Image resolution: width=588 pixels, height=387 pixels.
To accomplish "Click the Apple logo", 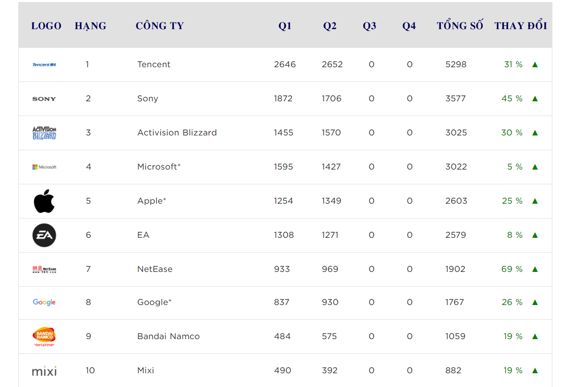I will pos(44,201).
